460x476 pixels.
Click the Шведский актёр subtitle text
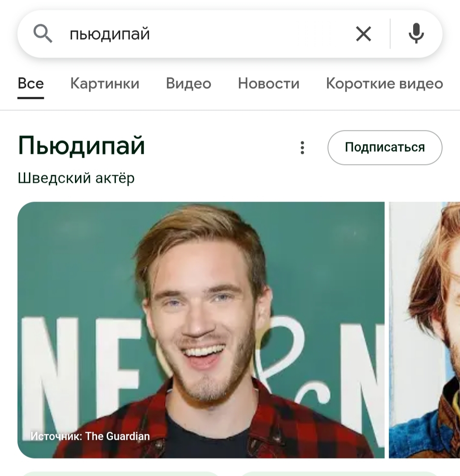[x=76, y=178]
